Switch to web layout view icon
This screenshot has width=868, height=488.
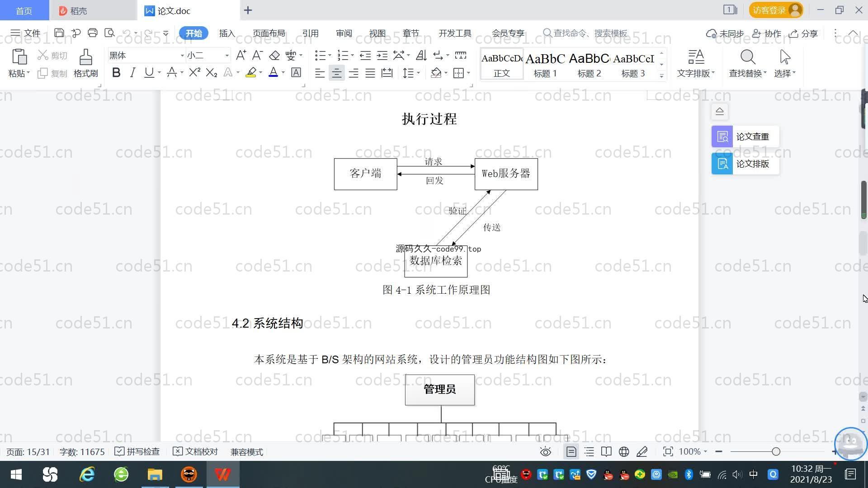624,451
